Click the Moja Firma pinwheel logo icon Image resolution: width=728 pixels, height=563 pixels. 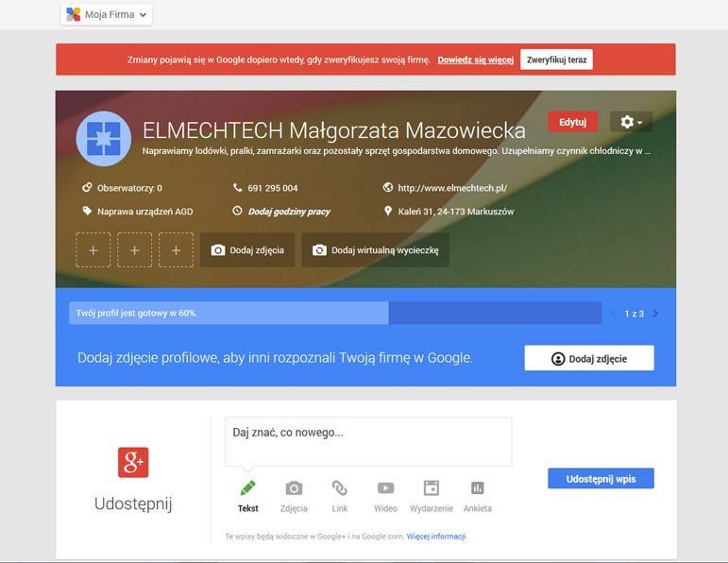click(74, 14)
